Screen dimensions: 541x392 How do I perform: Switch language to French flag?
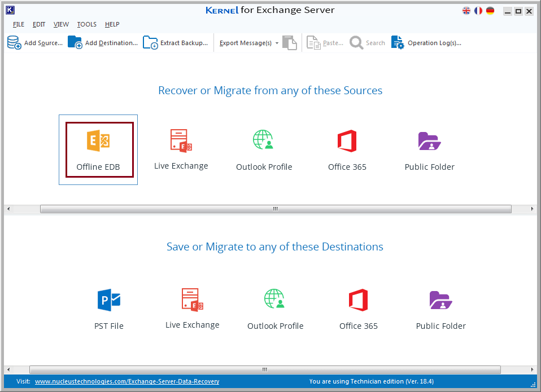point(478,11)
